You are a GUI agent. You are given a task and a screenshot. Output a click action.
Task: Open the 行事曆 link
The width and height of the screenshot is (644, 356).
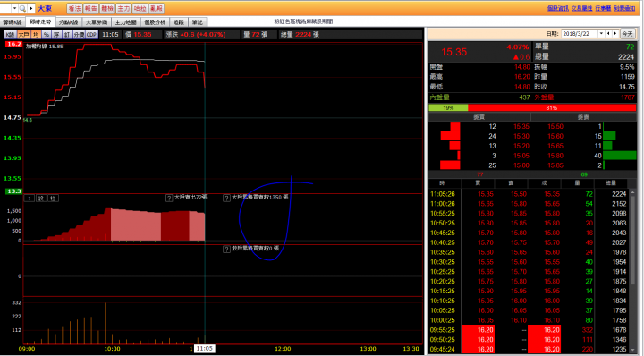[x=603, y=8]
